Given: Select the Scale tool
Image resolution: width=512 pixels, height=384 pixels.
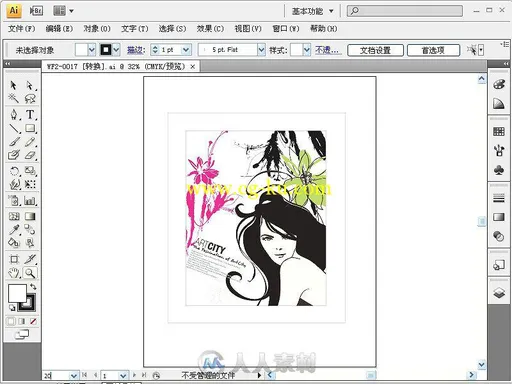Looking at the screenshot, I should click(x=30, y=171).
